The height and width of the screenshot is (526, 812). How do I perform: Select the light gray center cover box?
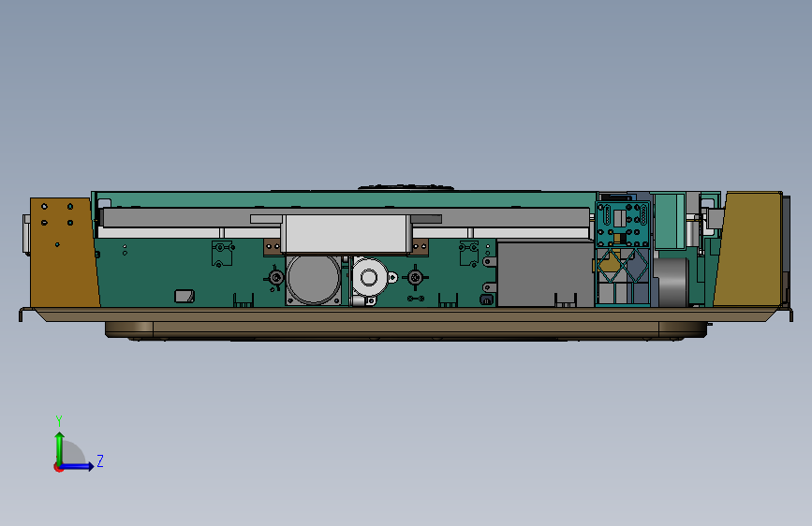(x=347, y=234)
